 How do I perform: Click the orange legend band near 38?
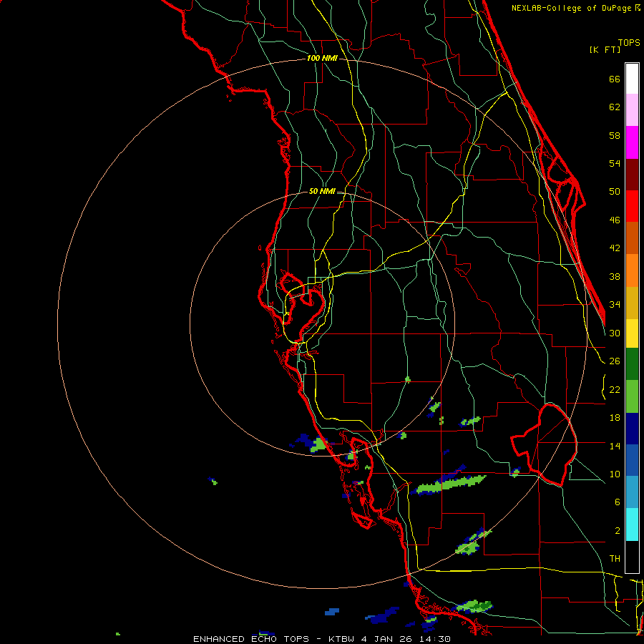(632, 270)
